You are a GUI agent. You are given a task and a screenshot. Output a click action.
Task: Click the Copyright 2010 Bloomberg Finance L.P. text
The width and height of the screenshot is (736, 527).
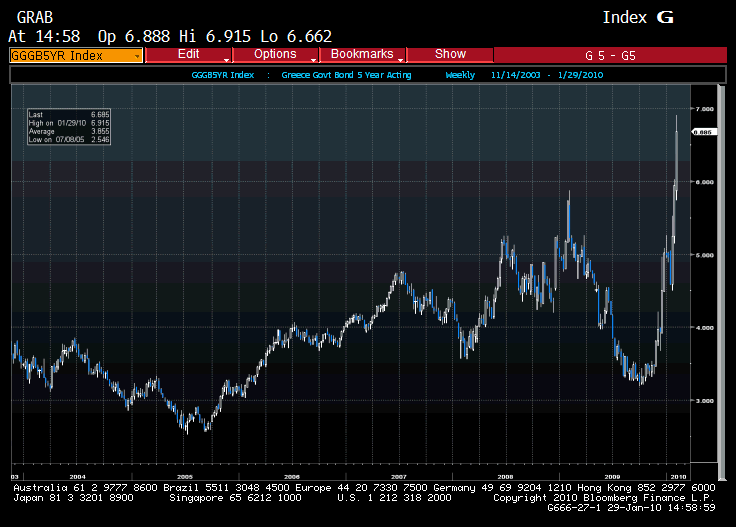[604, 498]
